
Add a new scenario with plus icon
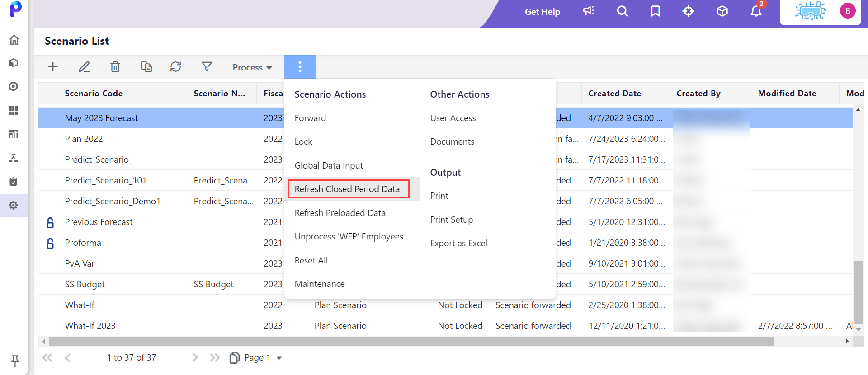tap(53, 67)
